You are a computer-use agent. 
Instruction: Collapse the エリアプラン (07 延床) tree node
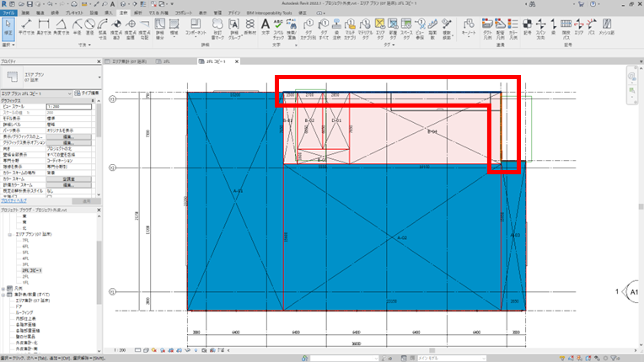coord(9,235)
